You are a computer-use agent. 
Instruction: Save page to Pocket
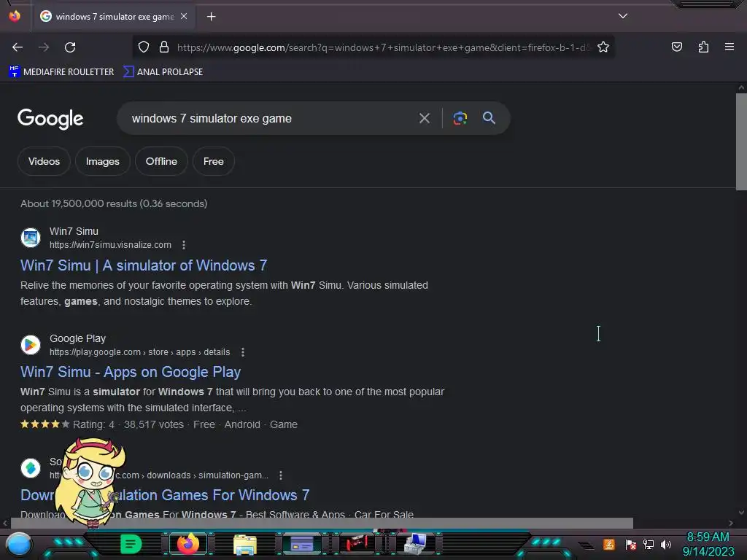[x=676, y=47]
